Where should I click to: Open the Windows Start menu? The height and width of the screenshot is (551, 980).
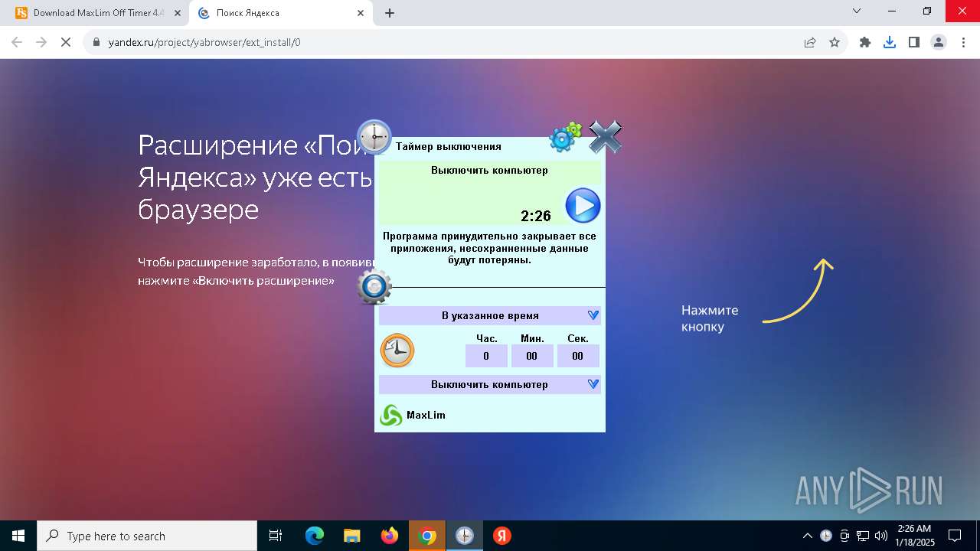[x=18, y=536]
